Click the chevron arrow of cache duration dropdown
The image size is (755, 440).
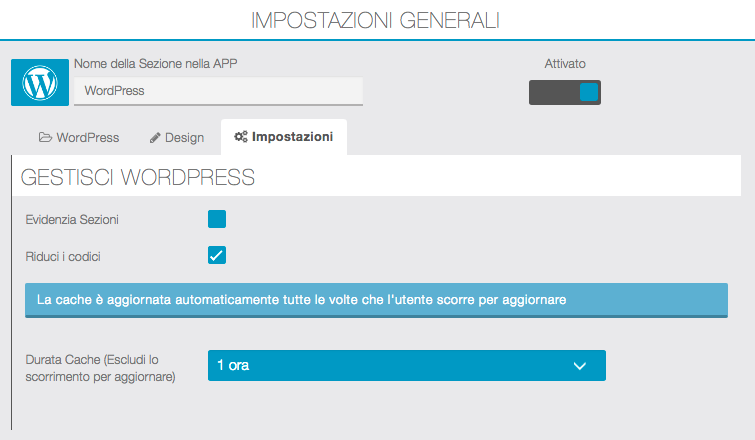580,366
